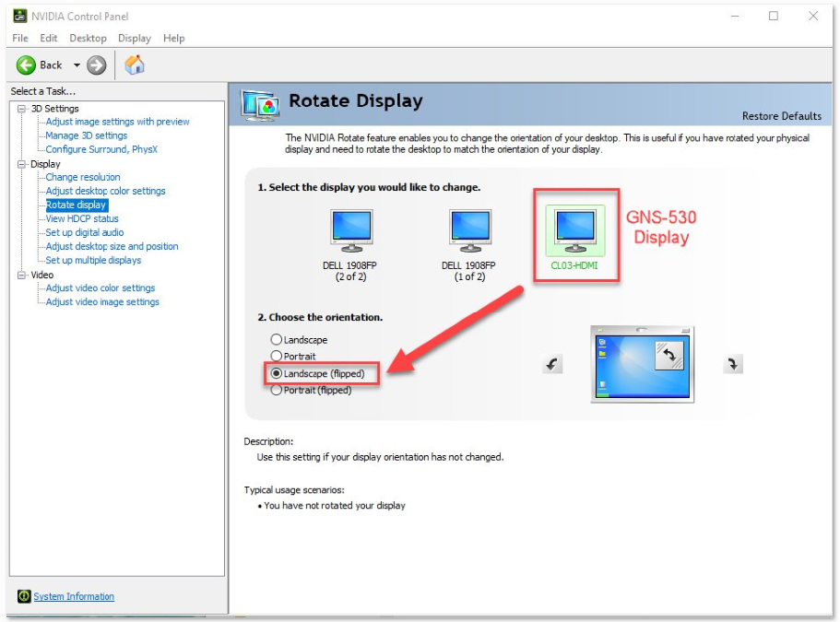Collapse the 3D Settings tree node
The image size is (840, 622).
pos(21,109)
